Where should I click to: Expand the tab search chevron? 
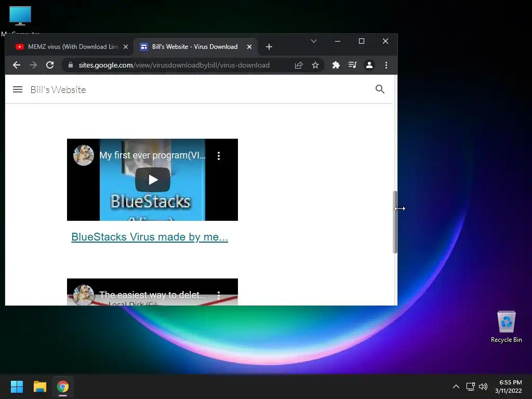click(314, 41)
